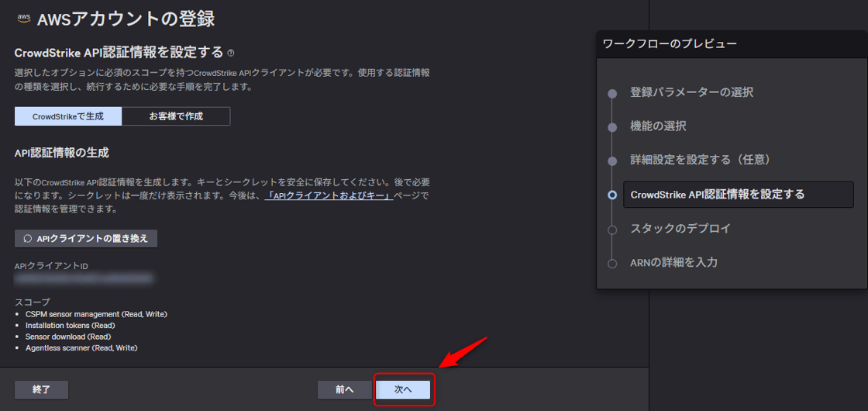Image resolution: width=868 pixels, height=411 pixels.
Task: Jump to the ARNの詳細を入力 step label
Action: tap(673, 263)
